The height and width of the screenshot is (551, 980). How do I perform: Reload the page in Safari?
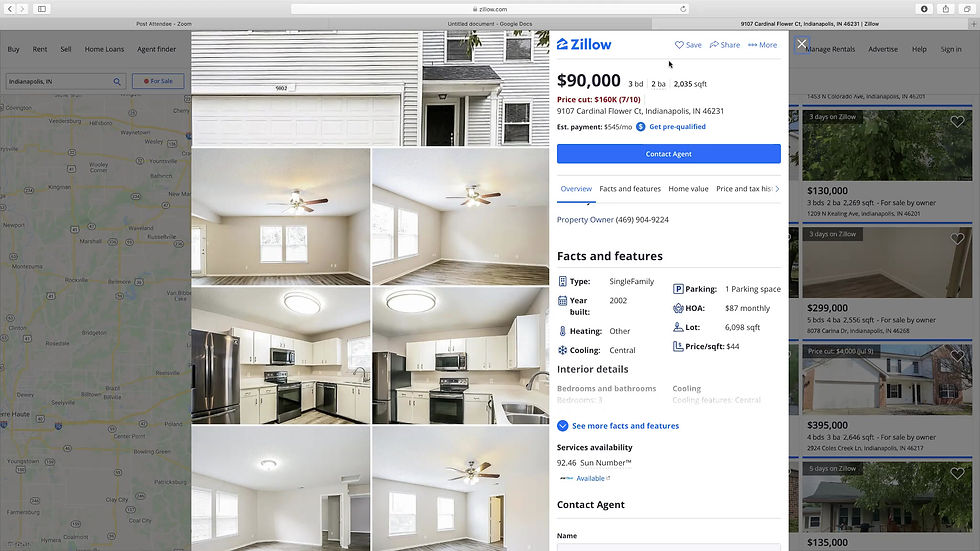pos(683,9)
